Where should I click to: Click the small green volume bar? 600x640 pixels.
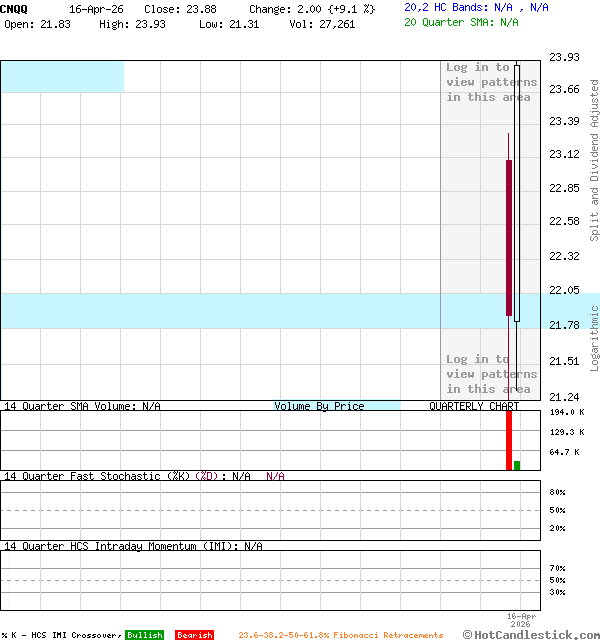[517, 465]
